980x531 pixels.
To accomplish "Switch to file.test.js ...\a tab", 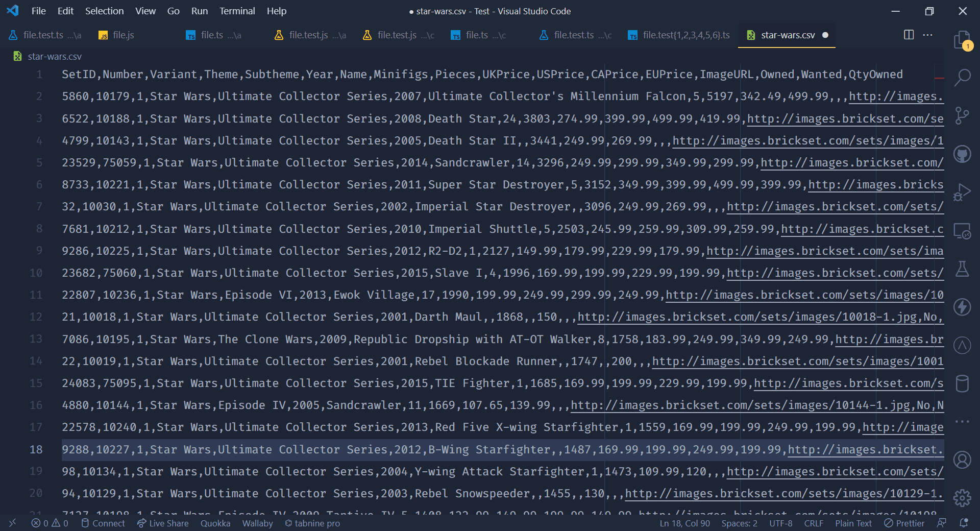I will (x=311, y=35).
